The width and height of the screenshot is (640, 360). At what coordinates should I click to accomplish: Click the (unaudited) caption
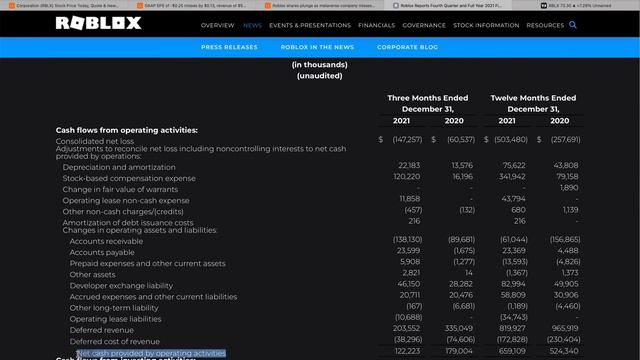(x=320, y=76)
